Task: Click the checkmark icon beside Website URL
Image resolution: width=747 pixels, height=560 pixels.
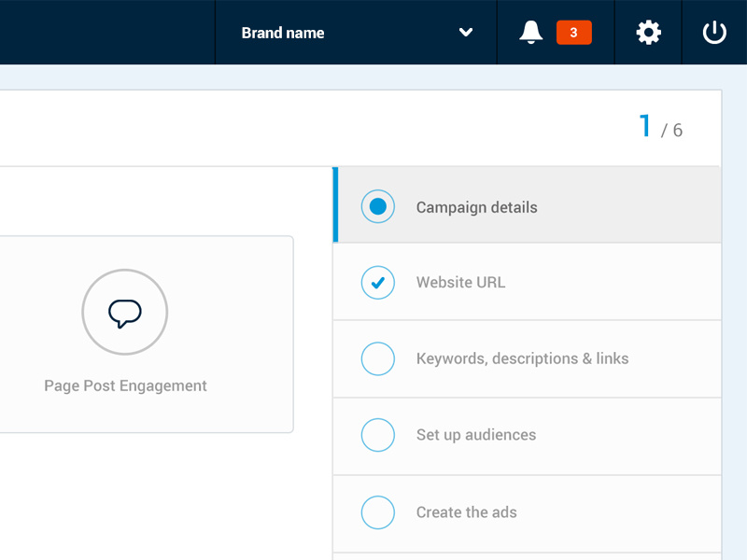Action: click(x=378, y=283)
